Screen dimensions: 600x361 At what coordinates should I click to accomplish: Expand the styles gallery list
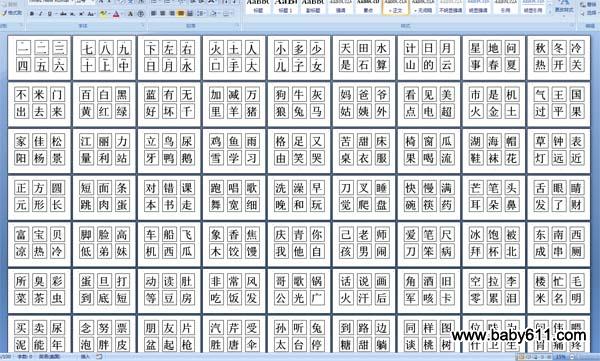click(x=550, y=12)
